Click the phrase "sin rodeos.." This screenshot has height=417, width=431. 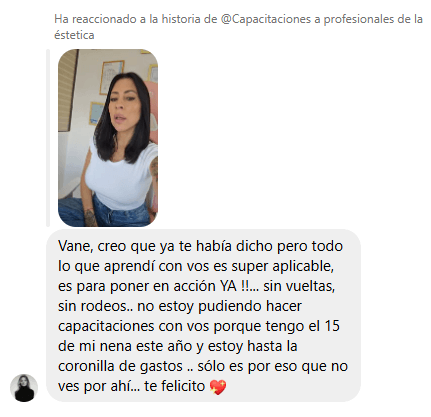point(95,306)
